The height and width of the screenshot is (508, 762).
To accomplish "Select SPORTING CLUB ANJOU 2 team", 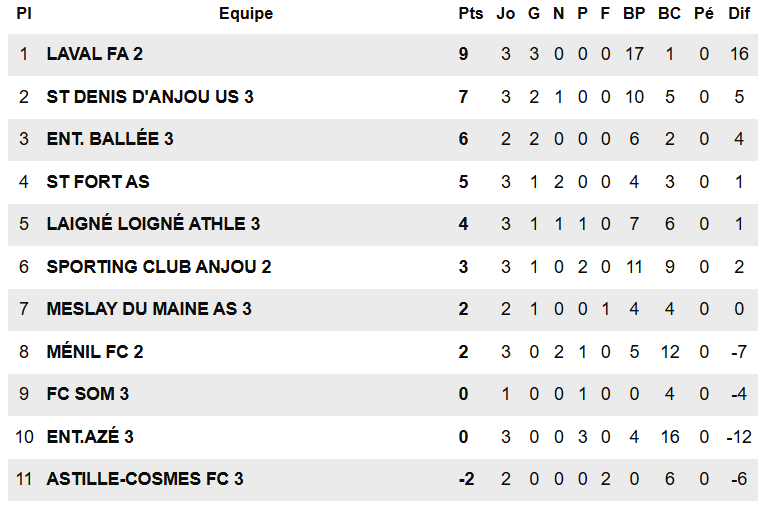I will (x=159, y=267).
